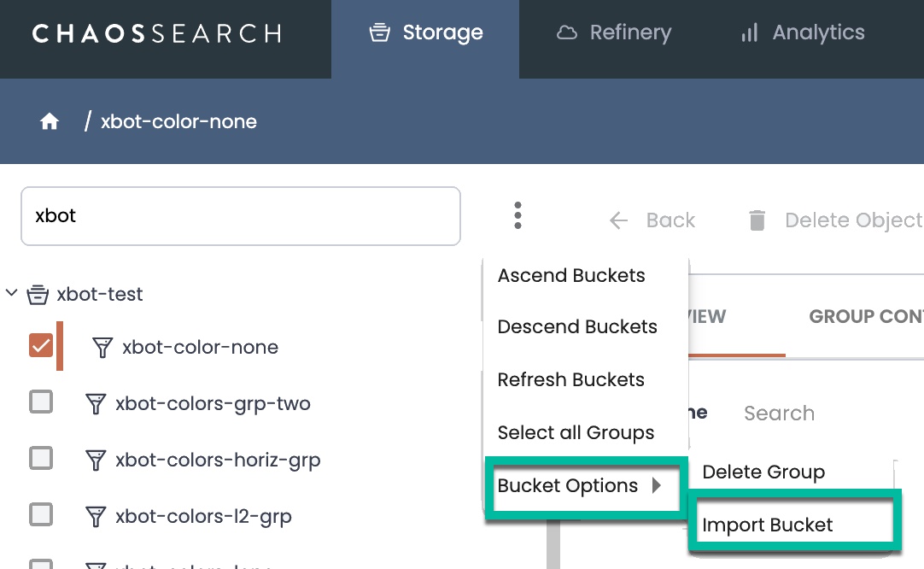Check the xbot-colors-grp-two checkbox
Viewport: 924px width, 569px height.
(41, 402)
